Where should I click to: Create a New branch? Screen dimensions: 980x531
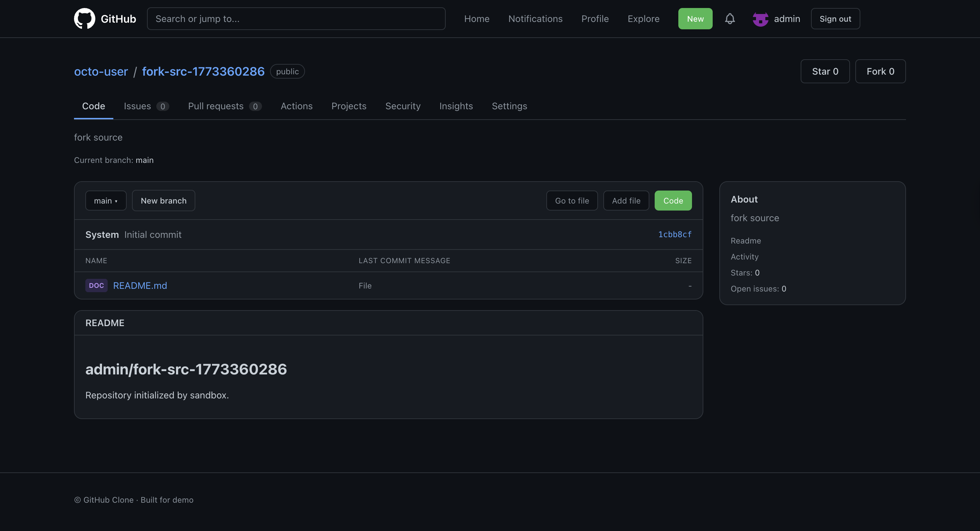[x=164, y=201]
